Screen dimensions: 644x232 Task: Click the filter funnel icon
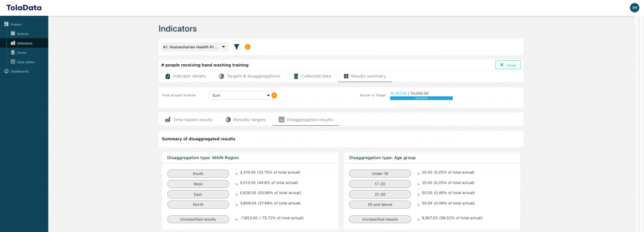coord(236,47)
